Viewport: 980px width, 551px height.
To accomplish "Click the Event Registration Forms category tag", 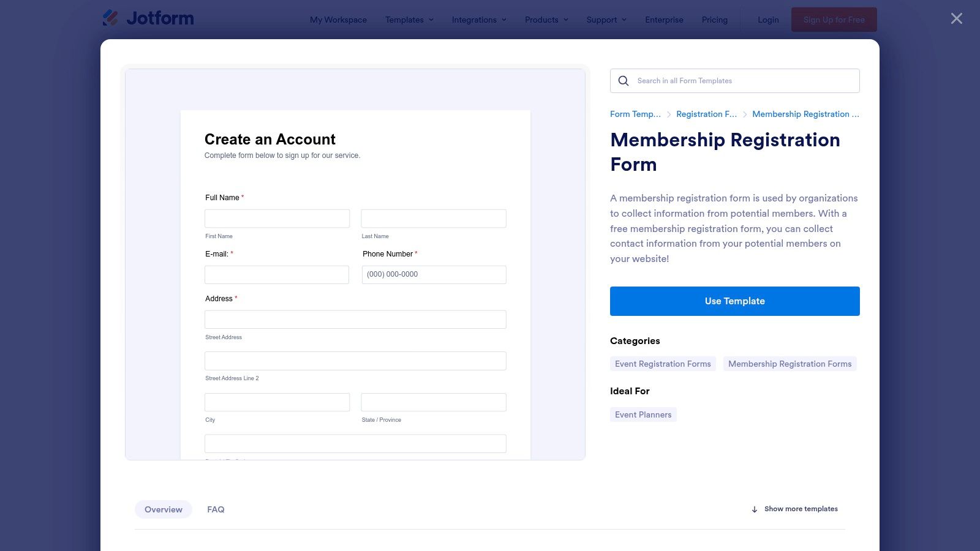I will tap(663, 363).
